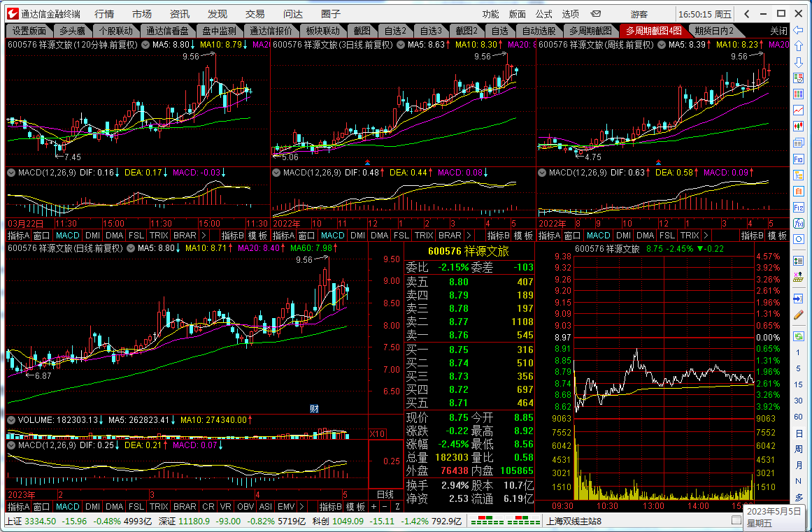Image resolution: width=812 pixels, height=532 pixels.
Task: Click the back chevron next to the clock
Action: click(x=747, y=14)
